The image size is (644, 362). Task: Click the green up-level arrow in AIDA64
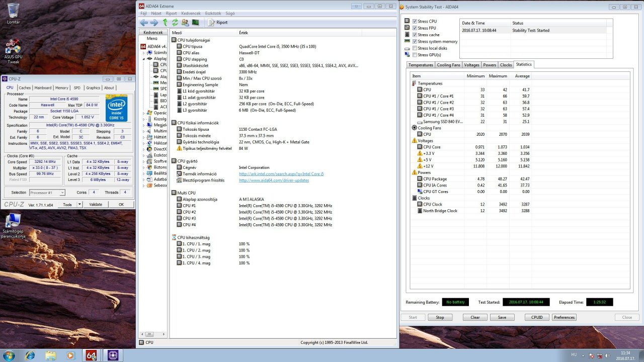click(165, 23)
